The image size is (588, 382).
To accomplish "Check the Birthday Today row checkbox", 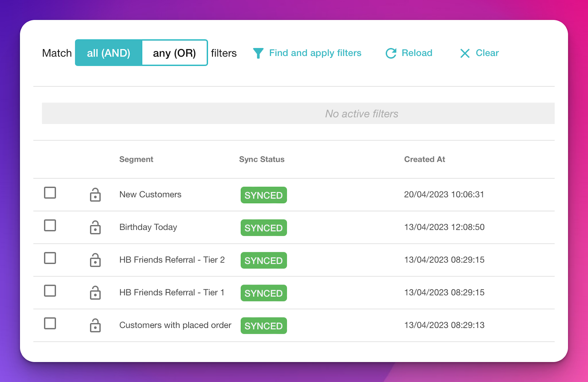I will coord(50,225).
